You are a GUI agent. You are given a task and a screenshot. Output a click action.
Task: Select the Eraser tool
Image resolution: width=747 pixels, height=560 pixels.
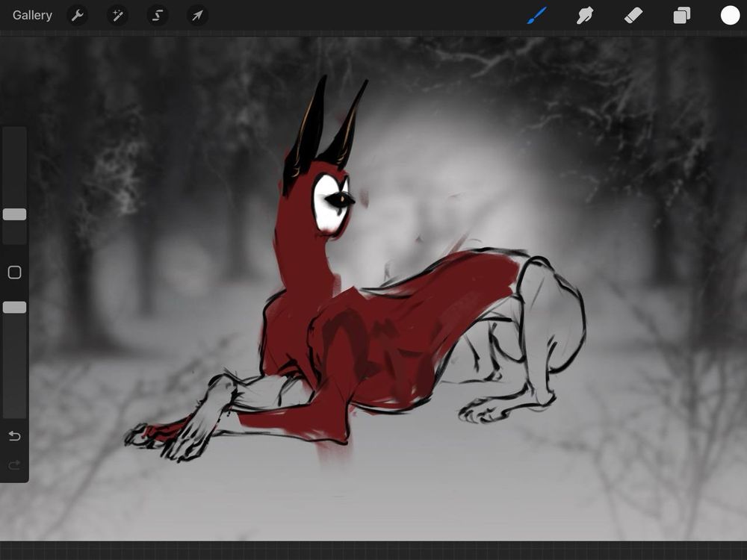point(633,16)
